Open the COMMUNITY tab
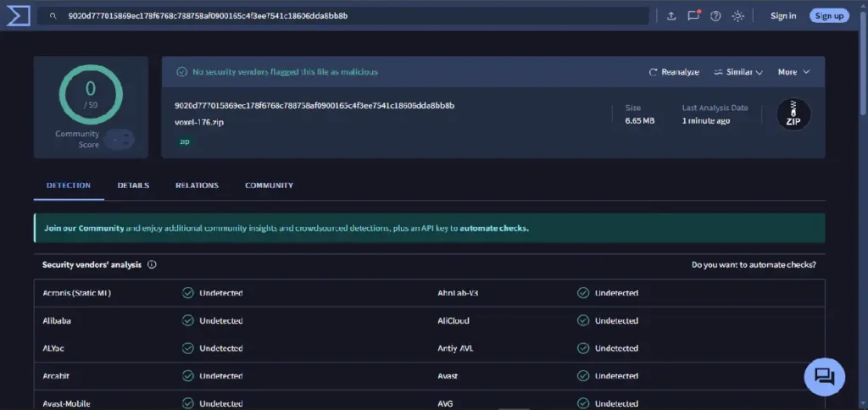Image resolution: width=868 pixels, height=410 pixels. pos(269,186)
